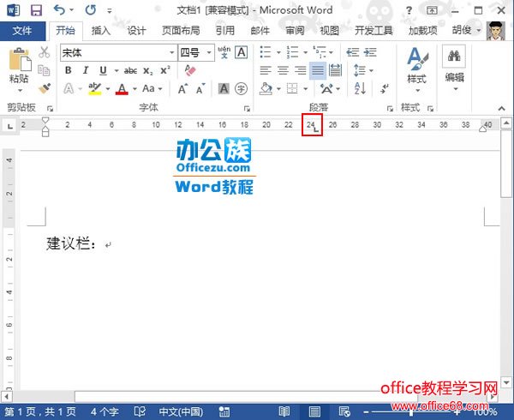Increase font size with the large A
This screenshot has width=514, height=420.
[182, 88]
